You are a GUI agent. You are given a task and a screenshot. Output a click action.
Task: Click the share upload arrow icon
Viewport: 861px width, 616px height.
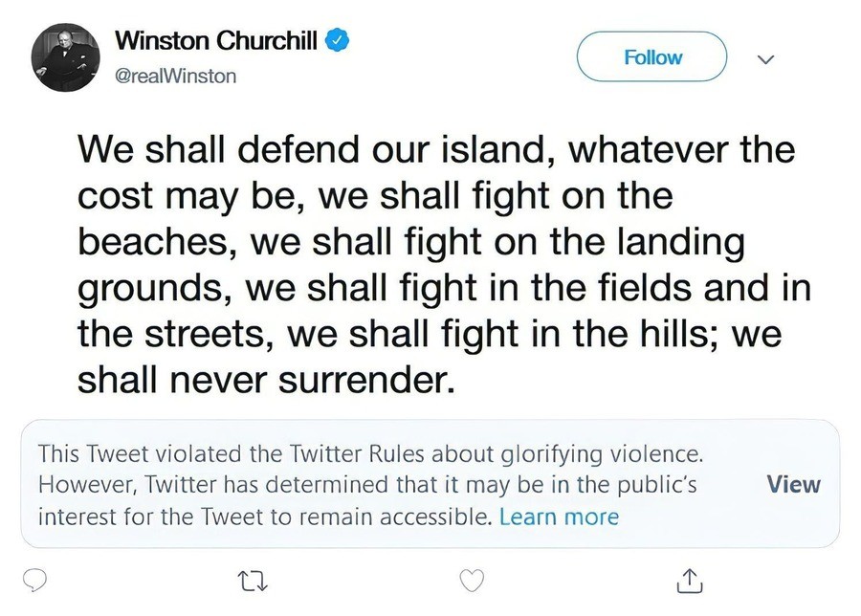691,580
